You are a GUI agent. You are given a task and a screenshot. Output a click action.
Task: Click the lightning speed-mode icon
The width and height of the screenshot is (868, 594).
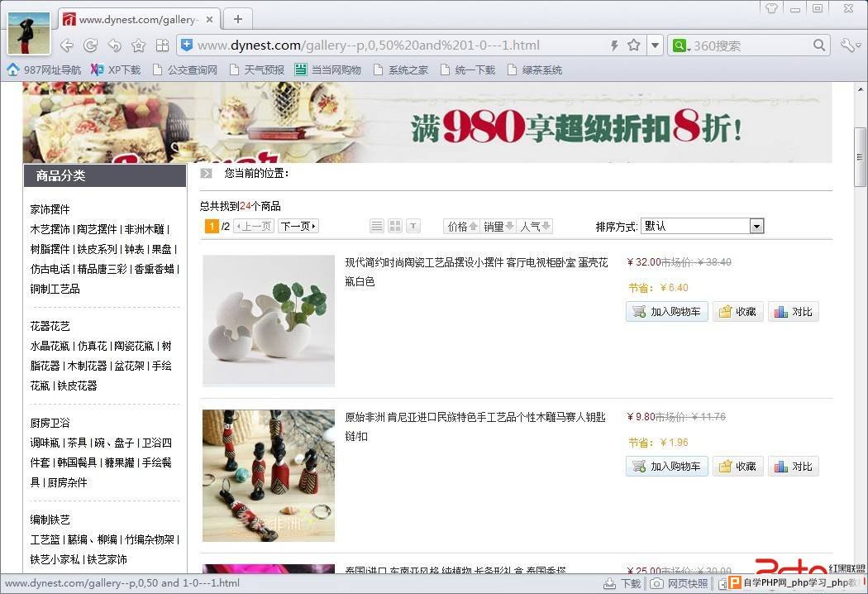coord(614,46)
